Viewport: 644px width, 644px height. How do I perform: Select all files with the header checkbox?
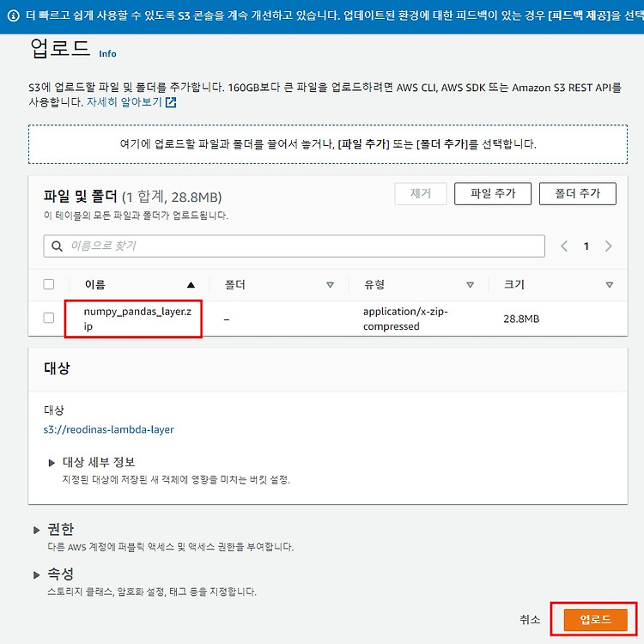coord(48,284)
